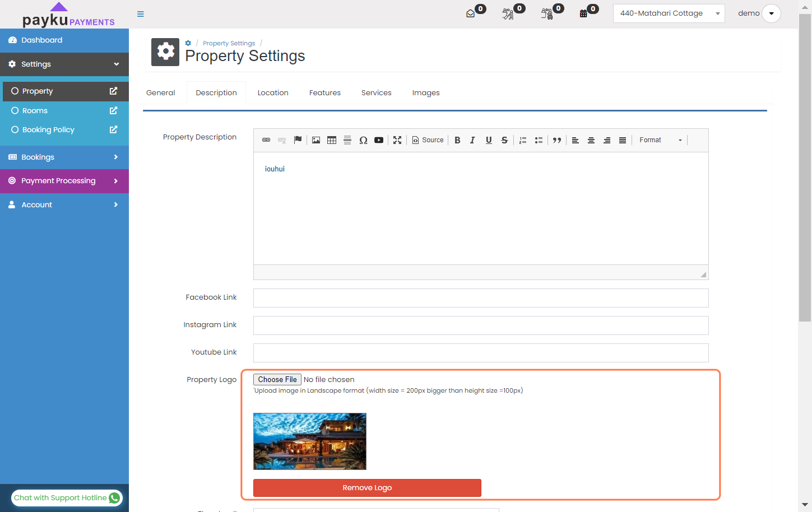Click the Youtube Link input field
This screenshot has width=812, height=512.
(481, 353)
